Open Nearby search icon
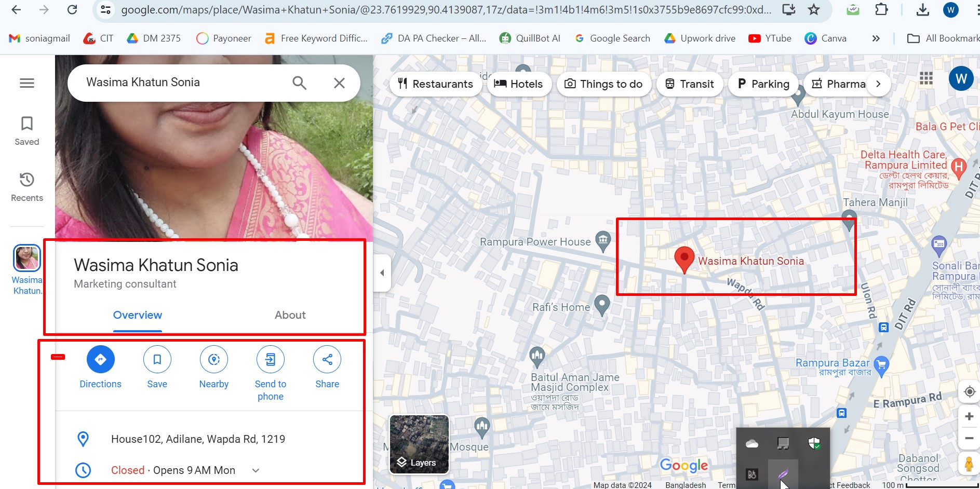980x489 pixels. 214,359
